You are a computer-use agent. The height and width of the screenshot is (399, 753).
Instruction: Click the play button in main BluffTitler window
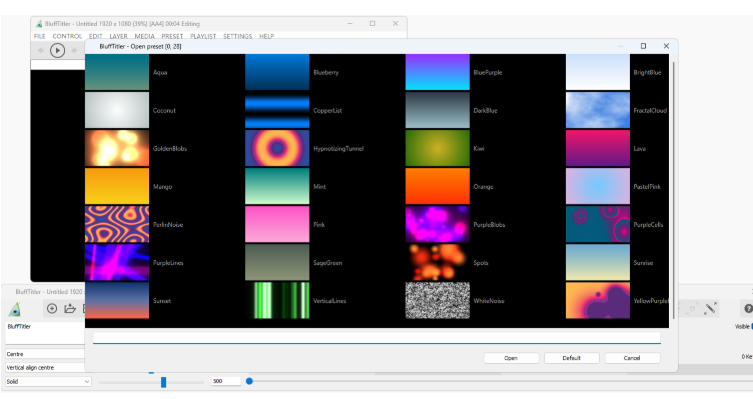pos(58,50)
